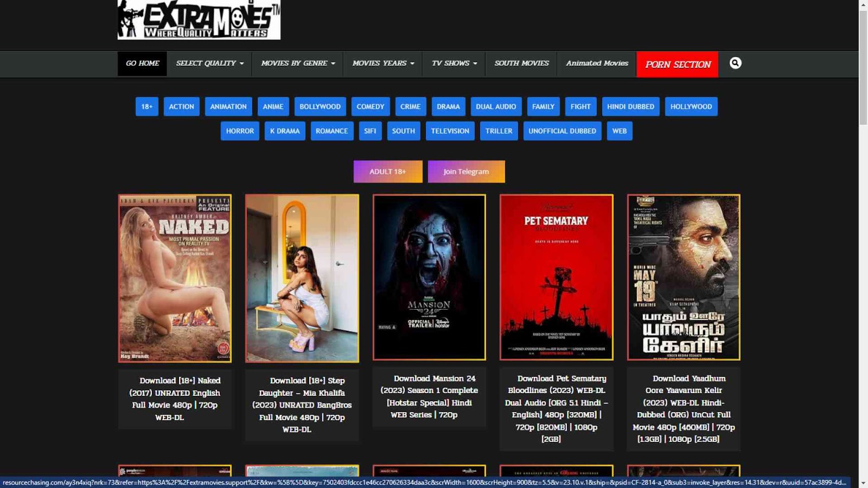Select the HINDI DUBBED tag

[630, 107]
